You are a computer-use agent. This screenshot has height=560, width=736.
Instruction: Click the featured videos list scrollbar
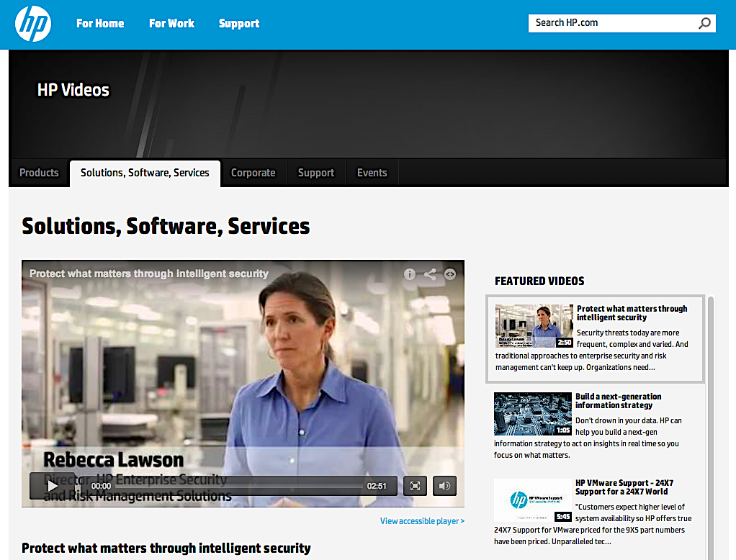point(711,427)
